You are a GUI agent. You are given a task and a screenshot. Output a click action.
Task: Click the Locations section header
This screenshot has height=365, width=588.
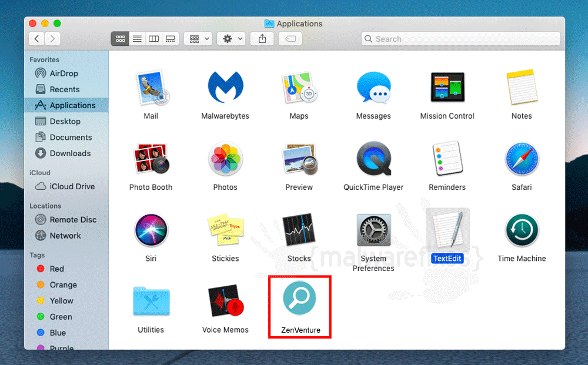pyautogui.click(x=45, y=206)
